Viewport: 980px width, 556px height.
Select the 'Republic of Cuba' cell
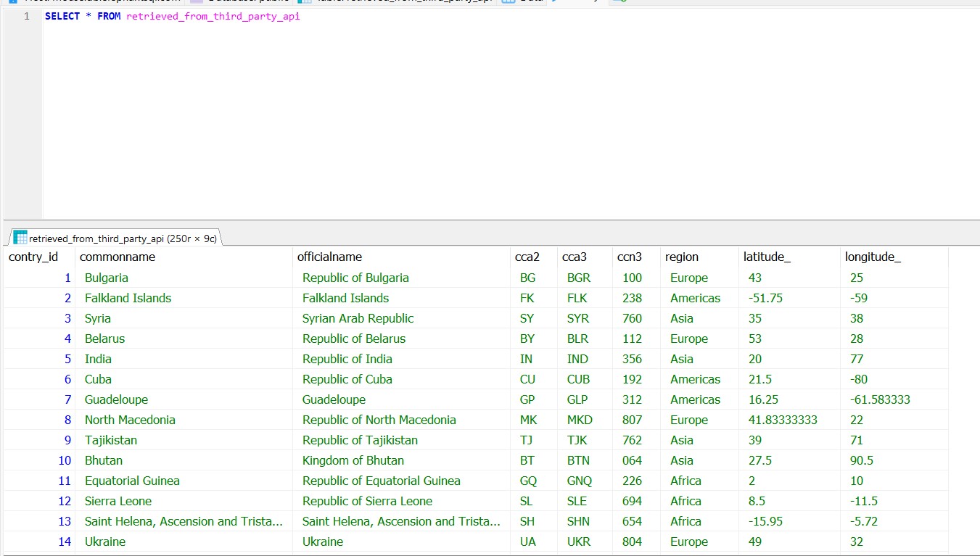coord(401,379)
